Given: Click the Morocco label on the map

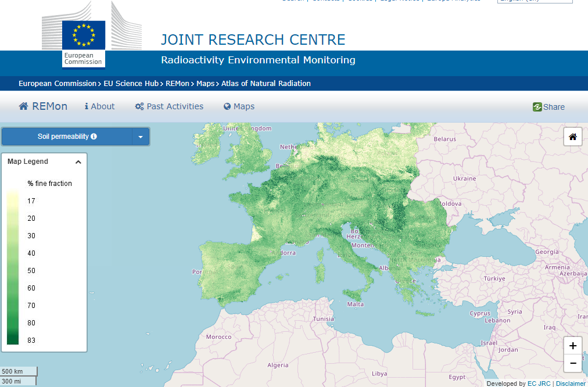Looking at the screenshot, I should [x=218, y=337].
